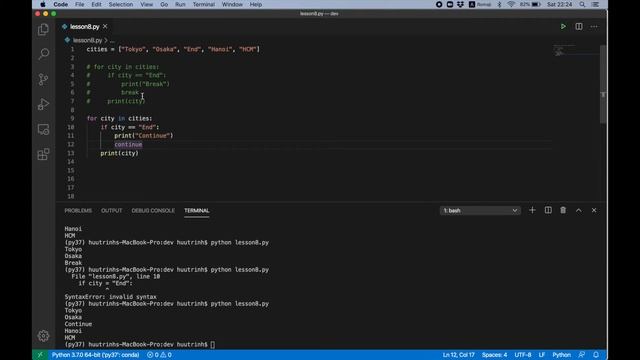Click lesson8.py in the breadcrumb
Screen dimensions: 640x360
(87, 40)
